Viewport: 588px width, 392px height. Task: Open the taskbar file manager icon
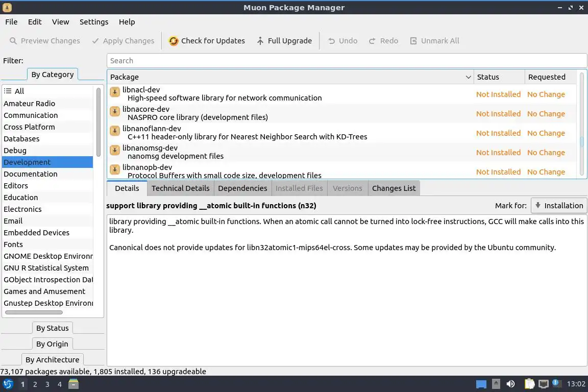tap(73, 384)
